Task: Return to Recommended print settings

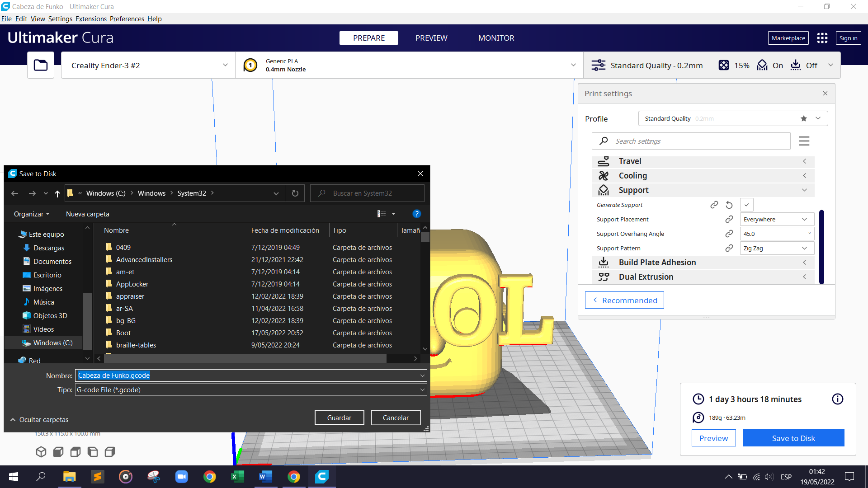Action: (624, 300)
